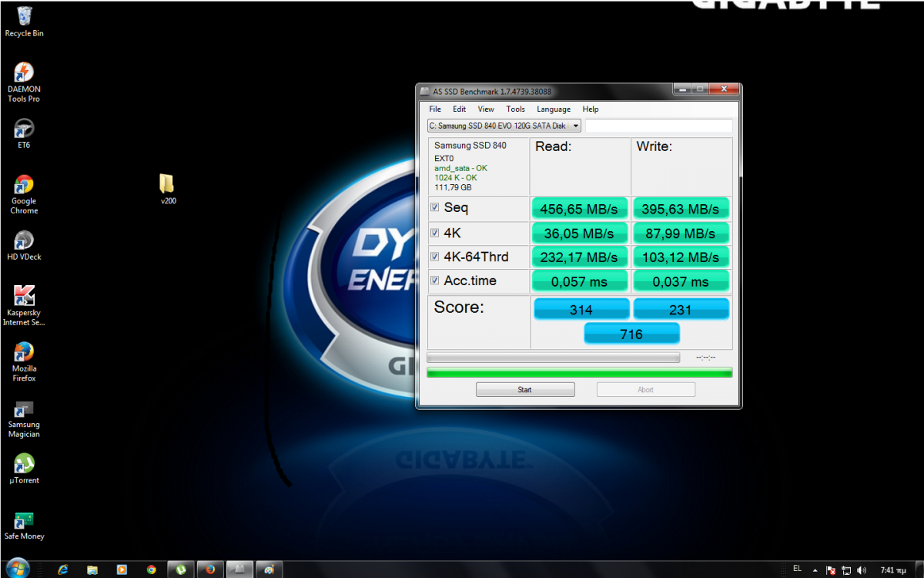The height and width of the screenshot is (578, 924).
Task: Switch to AS SSD Benchmark taskbar button
Action: click(239, 570)
